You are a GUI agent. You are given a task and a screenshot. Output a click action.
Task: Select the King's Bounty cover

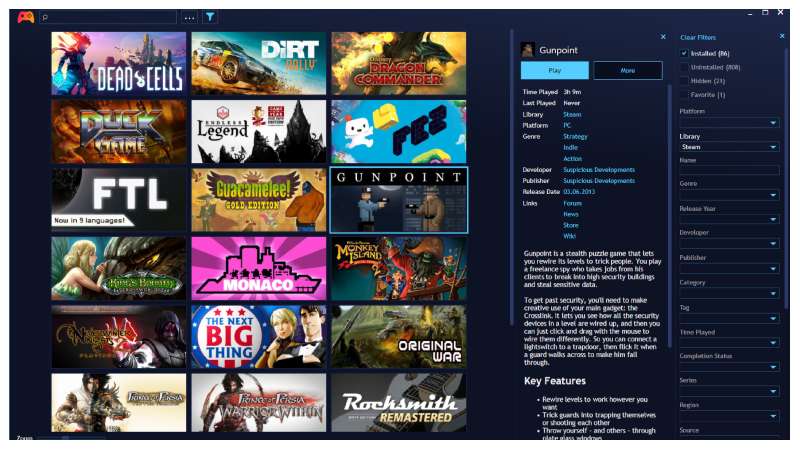[x=118, y=268]
